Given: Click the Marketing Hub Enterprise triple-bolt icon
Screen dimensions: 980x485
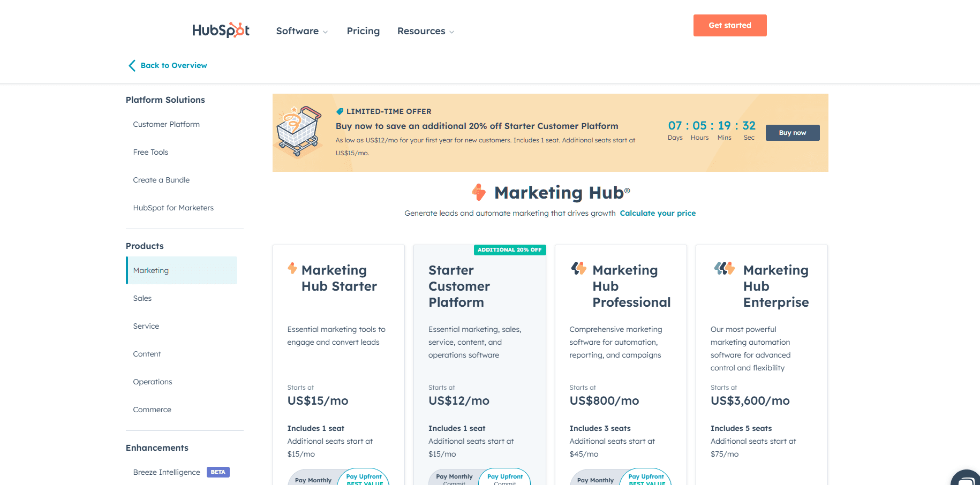Looking at the screenshot, I should click(x=725, y=268).
